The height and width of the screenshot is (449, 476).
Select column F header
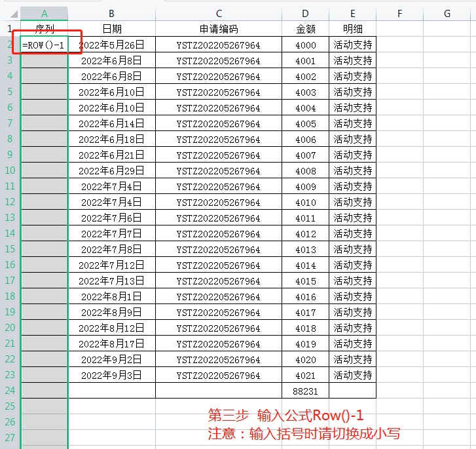pyautogui.click(x=399, y=14)
